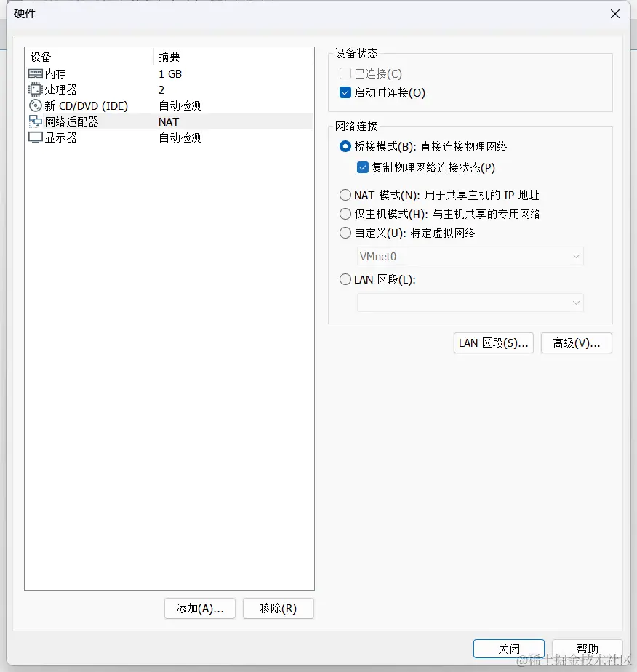Open the VMnet0 dropdown list

coord(470,256)
